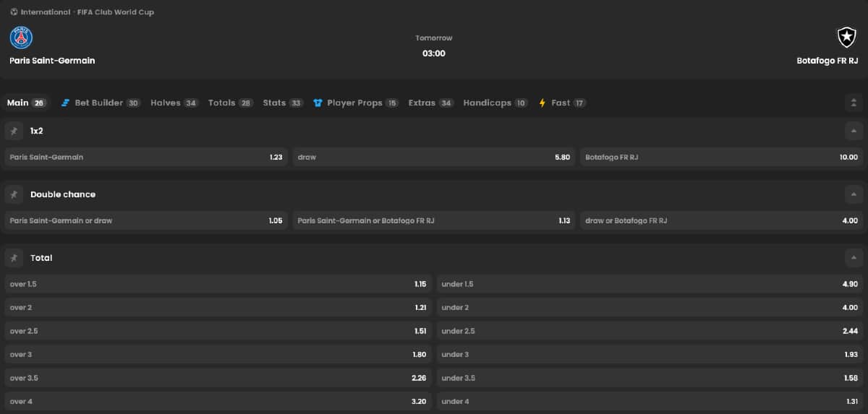The width and height of the screenshot is (868, 414).
Task: Pick over 3 total at 1.80
Action: pos(218,354)
